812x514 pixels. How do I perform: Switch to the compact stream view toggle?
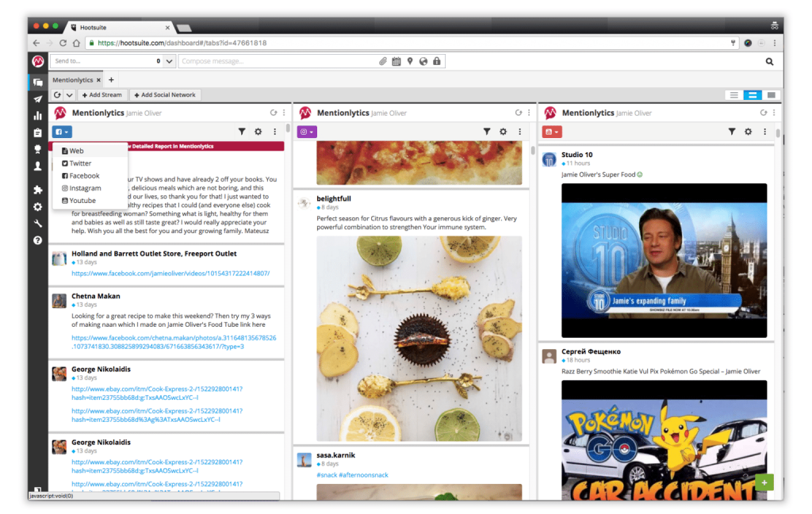coord(734,95)
